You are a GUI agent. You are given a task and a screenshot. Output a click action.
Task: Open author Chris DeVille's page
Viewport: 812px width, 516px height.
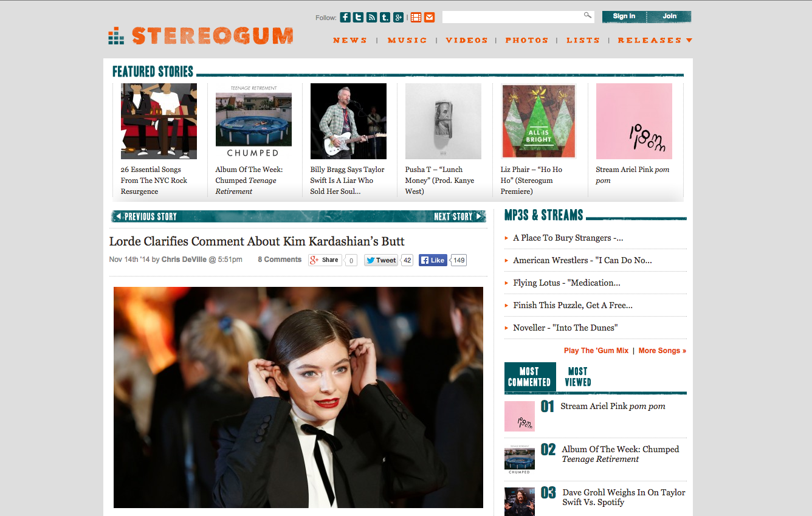(184, 260)
